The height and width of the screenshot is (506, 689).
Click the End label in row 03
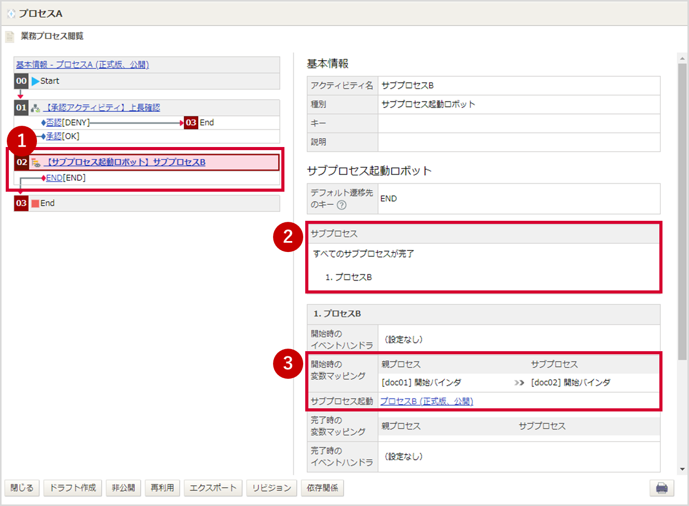point(47,203)
